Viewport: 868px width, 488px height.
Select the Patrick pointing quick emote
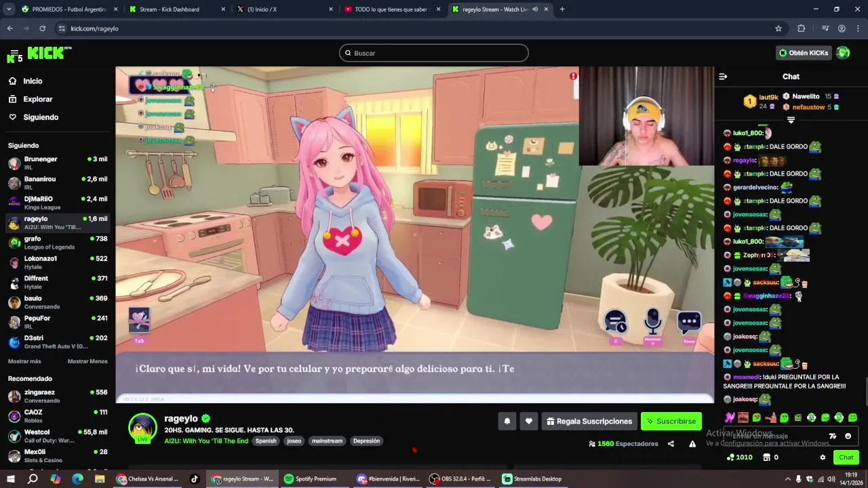(x=770, y=418)
